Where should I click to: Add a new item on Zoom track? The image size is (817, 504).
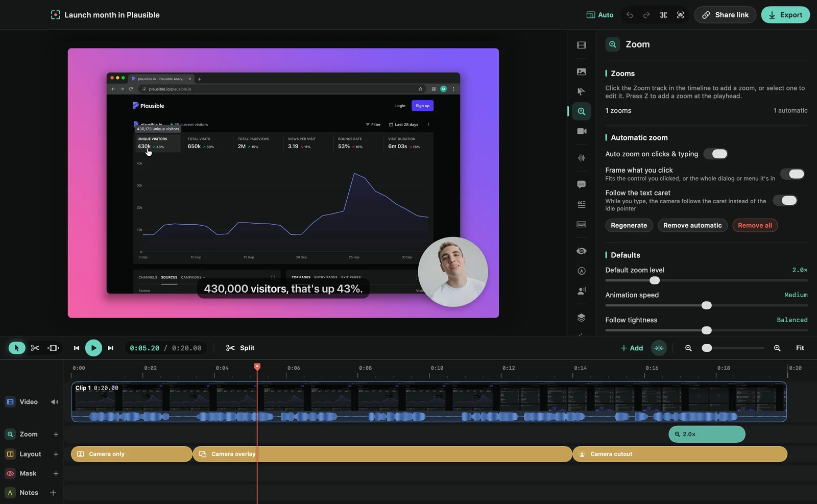pos(56,434)
